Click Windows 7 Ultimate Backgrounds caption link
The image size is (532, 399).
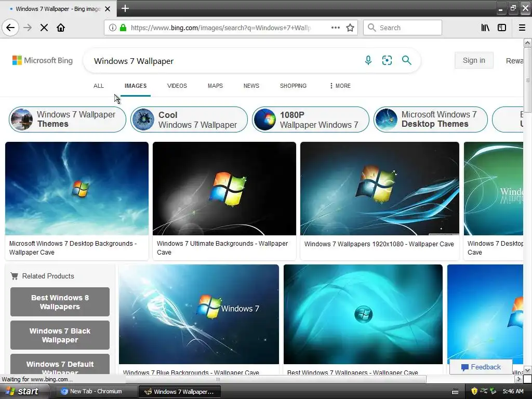222,248
